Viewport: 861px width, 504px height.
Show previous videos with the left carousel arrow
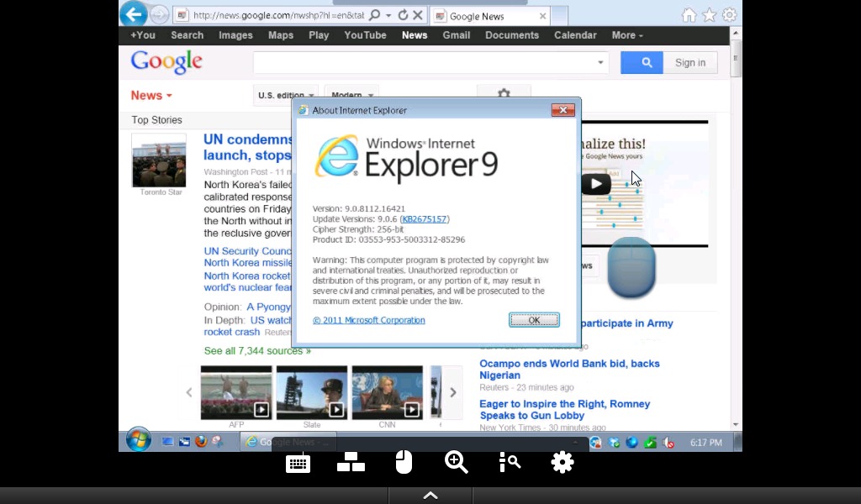click(x=189, y=392)
